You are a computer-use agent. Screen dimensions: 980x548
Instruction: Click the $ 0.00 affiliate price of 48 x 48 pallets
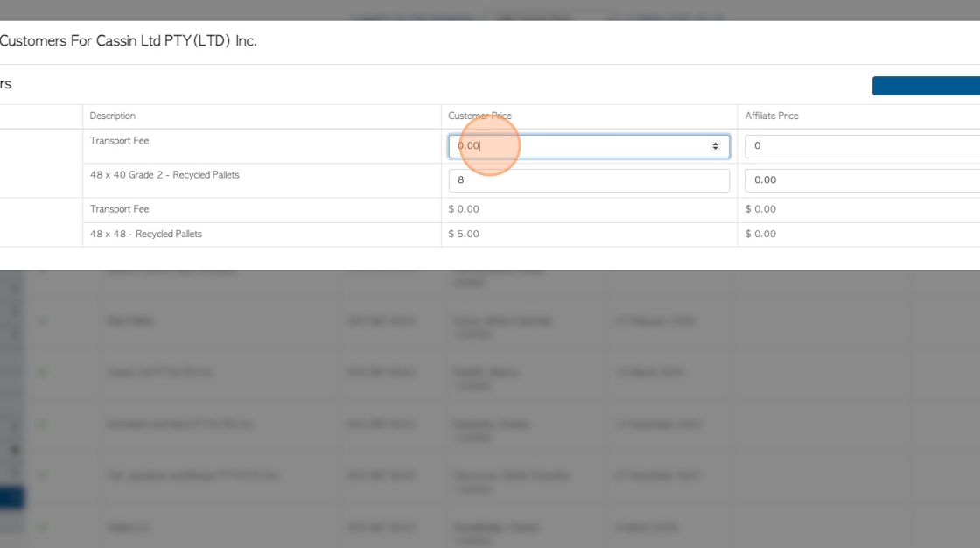pos(760,234)
